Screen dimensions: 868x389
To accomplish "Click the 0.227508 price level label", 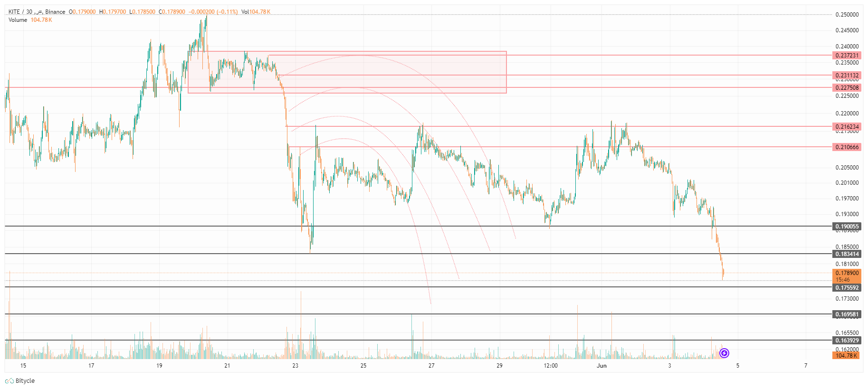I will click(847, 88).
